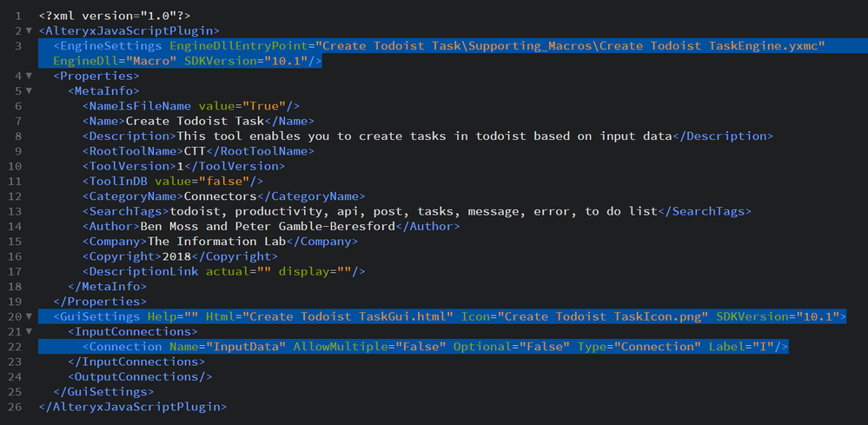Click the EngineDllEntryPoint attribute name

(239, 45)
